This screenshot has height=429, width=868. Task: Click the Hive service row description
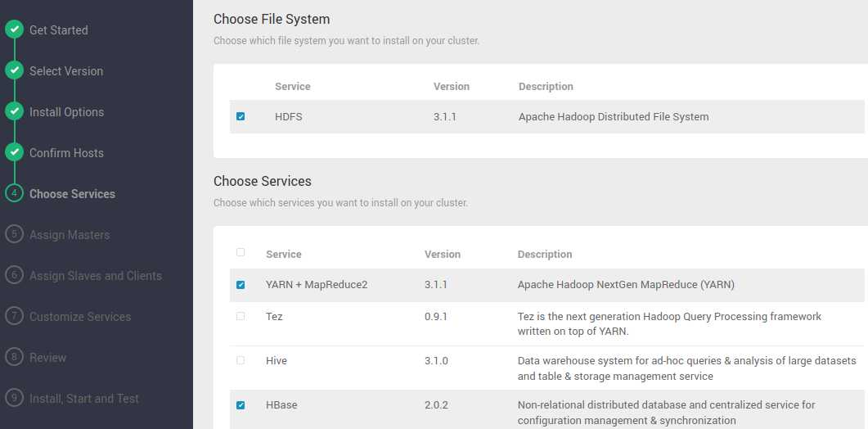coord(686,368)
